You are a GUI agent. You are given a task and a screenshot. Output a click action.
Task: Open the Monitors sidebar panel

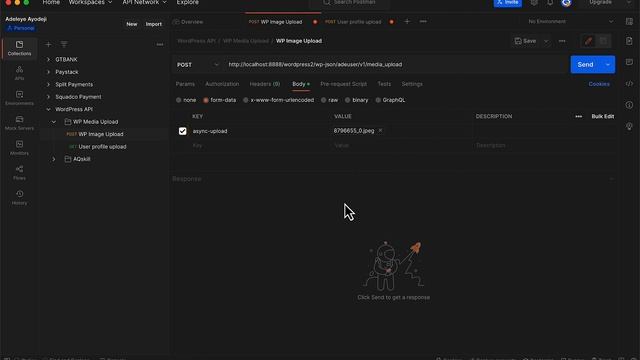[x=19, y=148]
